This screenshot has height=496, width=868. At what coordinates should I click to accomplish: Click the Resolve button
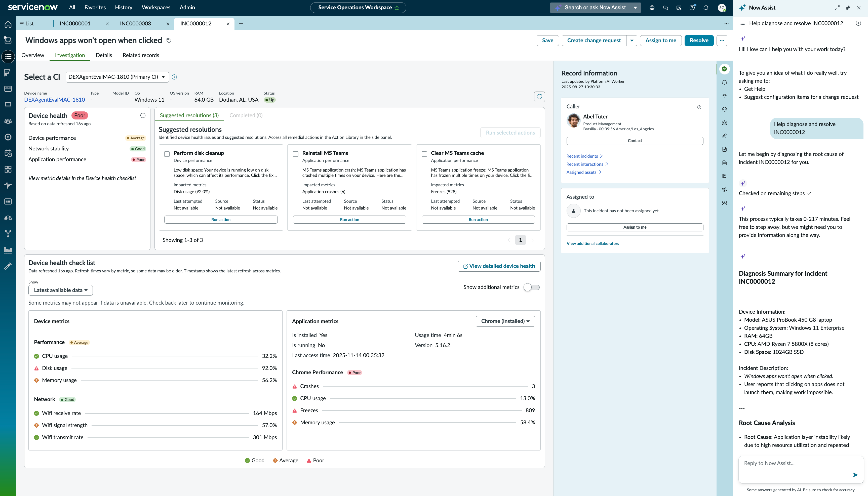699,40
